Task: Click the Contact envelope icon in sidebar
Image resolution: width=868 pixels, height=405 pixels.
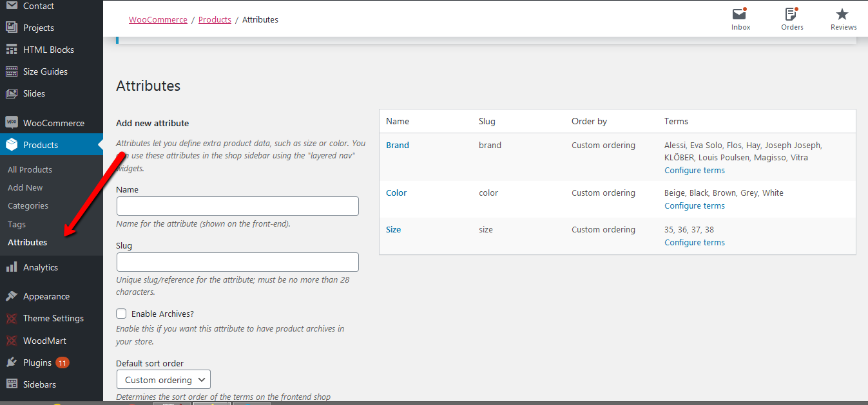Action: point(12,6)
